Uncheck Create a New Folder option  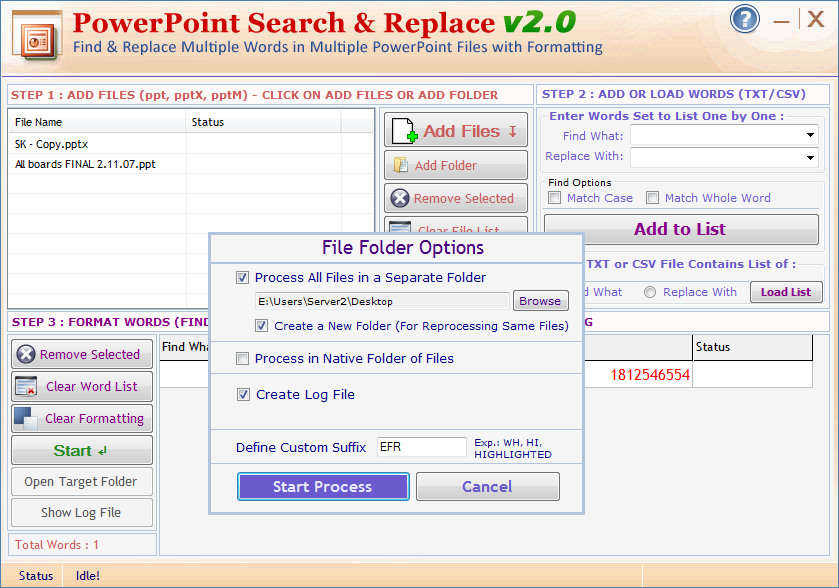pyautogui.click(x=261, y=326)
